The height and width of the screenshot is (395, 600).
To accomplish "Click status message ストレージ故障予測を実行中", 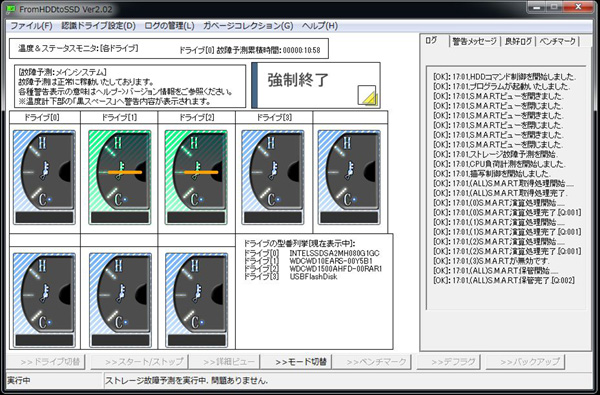I will click(x=186, y=381).
